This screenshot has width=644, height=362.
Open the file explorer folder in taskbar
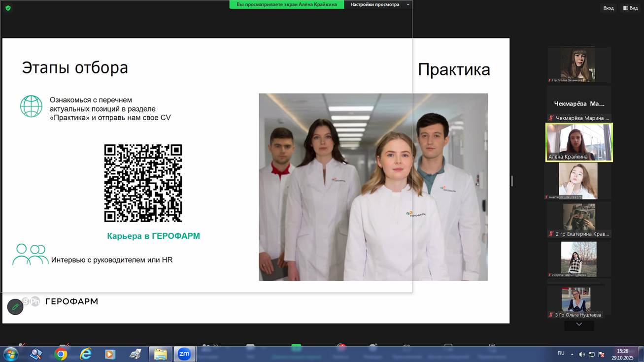tap(160, 354)
